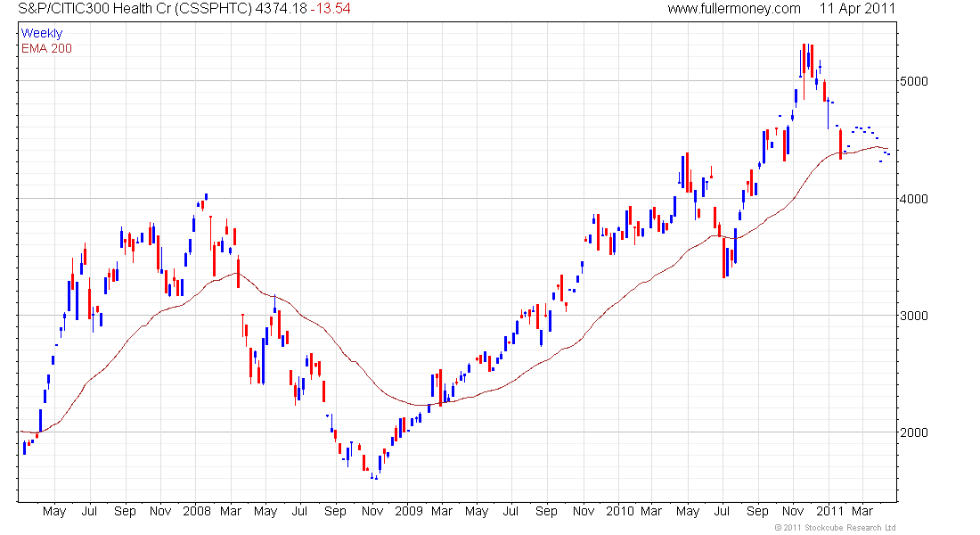Click the 5000 price axis label
The width and height of the screenshot is (980, 535).
coord(914,81)
